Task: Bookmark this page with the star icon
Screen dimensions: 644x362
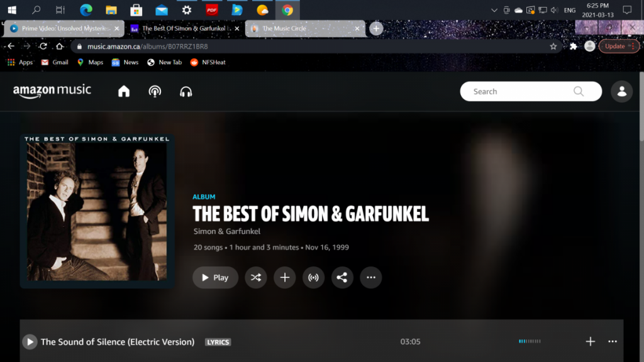Action: [553, 47]
